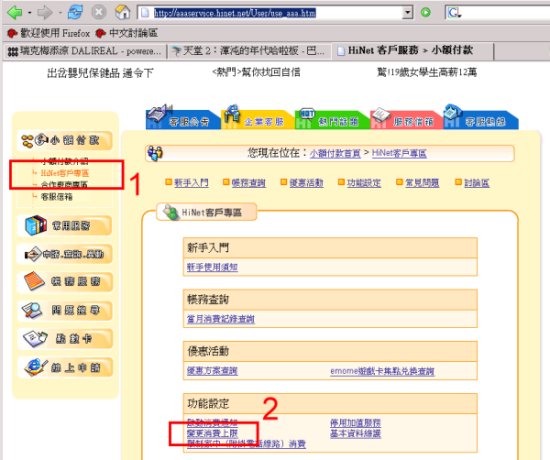Click the Google search engine icon
Image resolution: width=550 pixels, height=460 pixels.
[x=455, y=13]
